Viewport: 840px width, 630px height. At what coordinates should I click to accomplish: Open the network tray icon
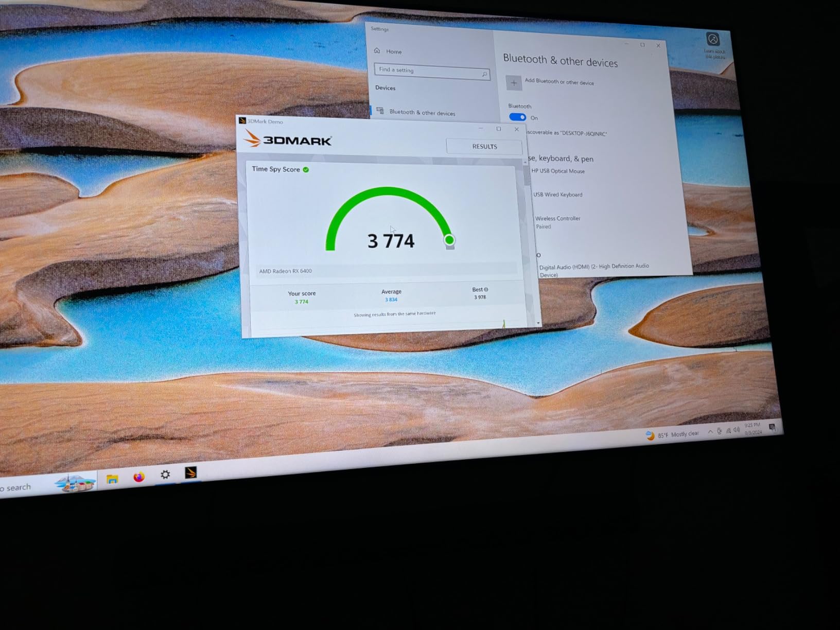[728, 430]
